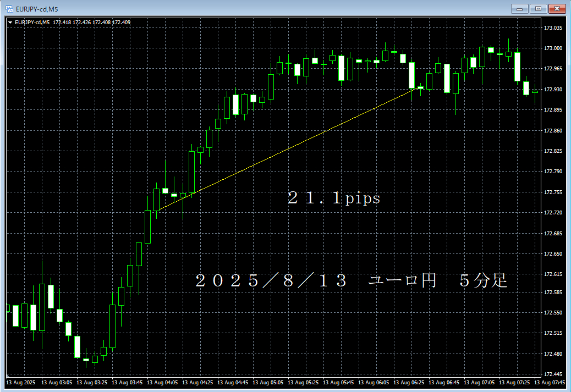Viewport: 571px width, 392px height.
Task: Minimize the EURJPY-cd,M5 chart window
Action: point(520,9)
